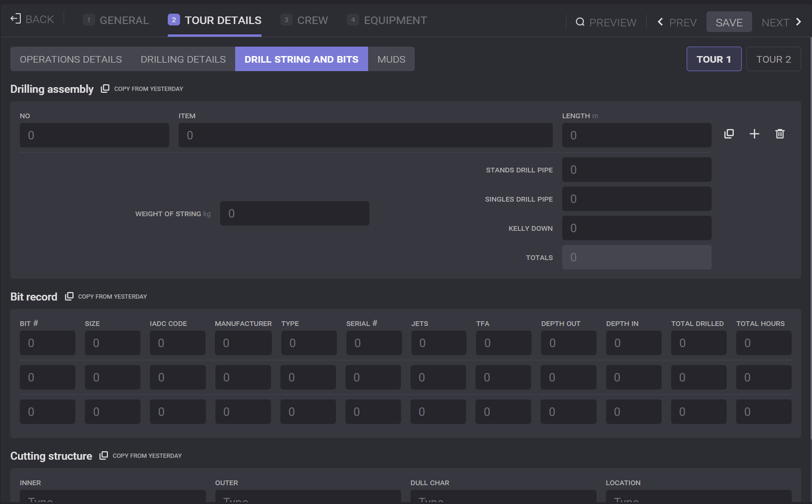
Task: Copy Drilling assembly from yesterday
Action: click(143, 89)
